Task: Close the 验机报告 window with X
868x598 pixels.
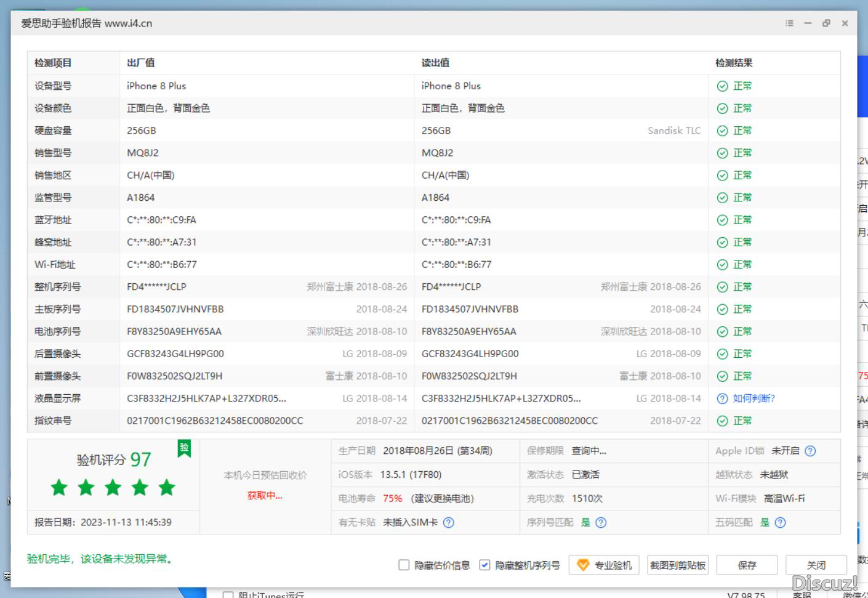Action: [x=845, y=23]
